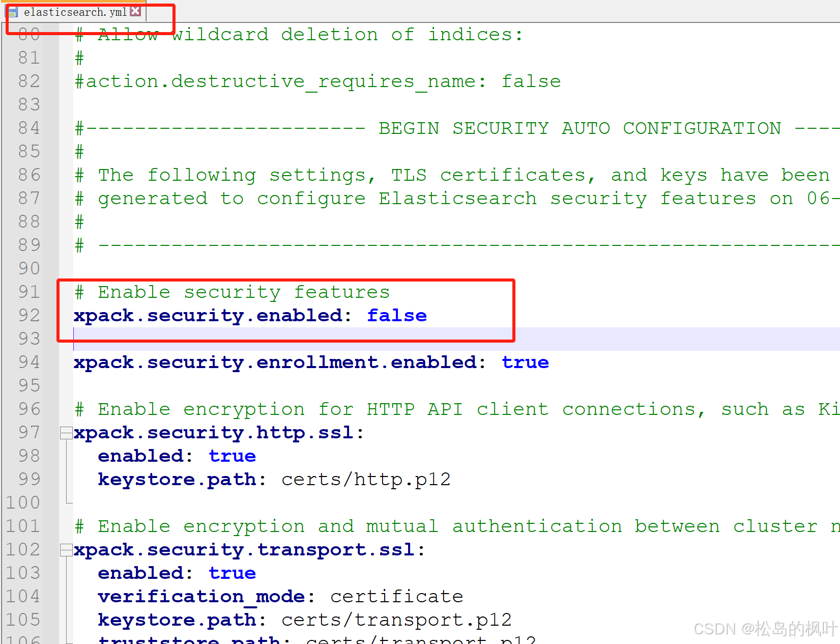The image size is (840, 644).
Task: Click 'certs/transport.p12' on keystore.path line 105
Action: 396,620
